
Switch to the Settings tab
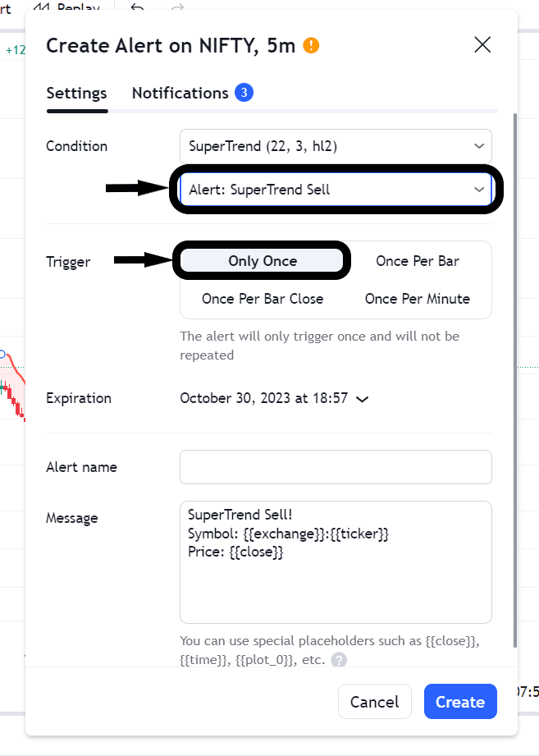76,93
